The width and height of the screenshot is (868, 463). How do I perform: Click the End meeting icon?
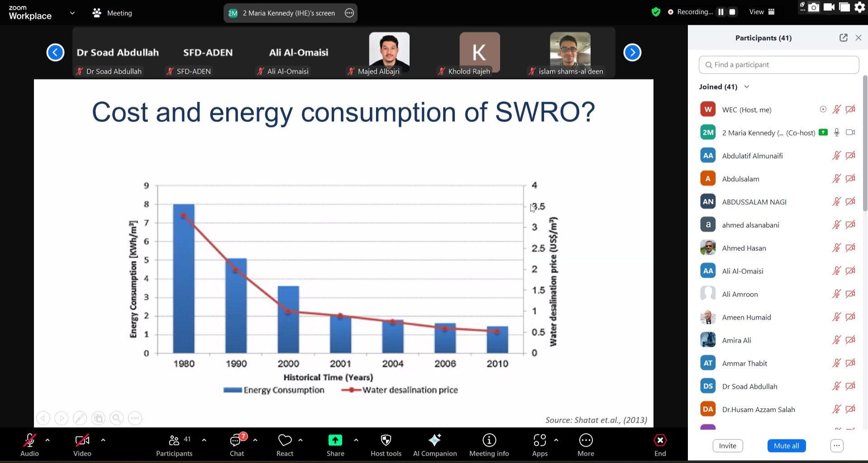660,440
